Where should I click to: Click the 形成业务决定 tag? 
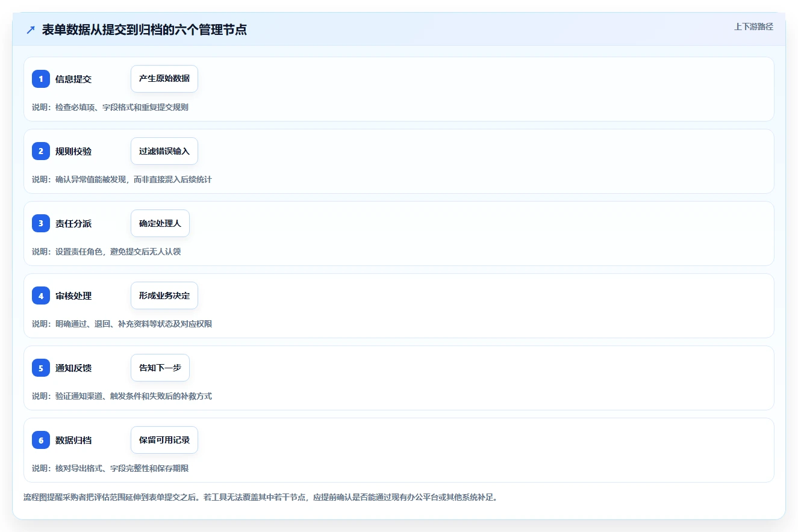point(164,295)
